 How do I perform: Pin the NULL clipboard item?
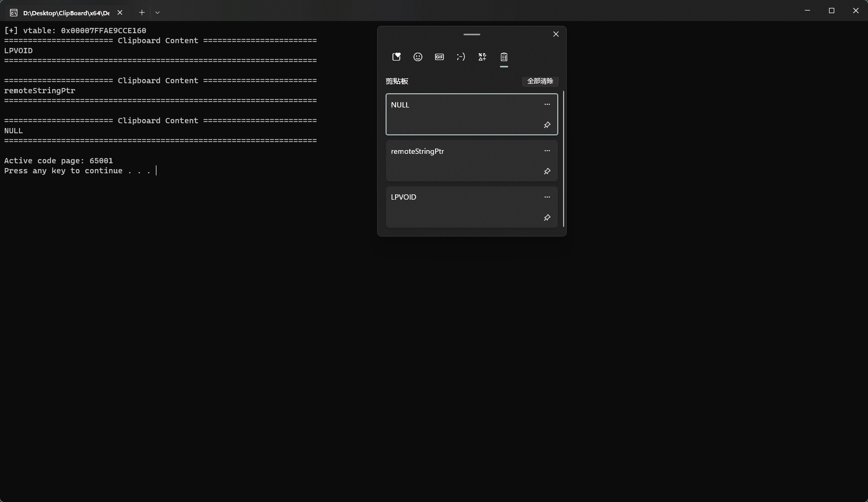[547, 125]
